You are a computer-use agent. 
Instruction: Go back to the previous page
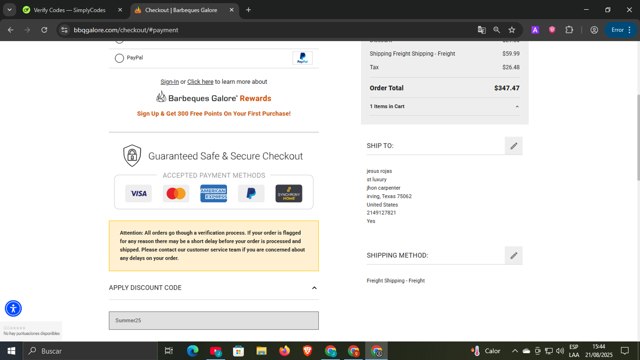(11, 30)
